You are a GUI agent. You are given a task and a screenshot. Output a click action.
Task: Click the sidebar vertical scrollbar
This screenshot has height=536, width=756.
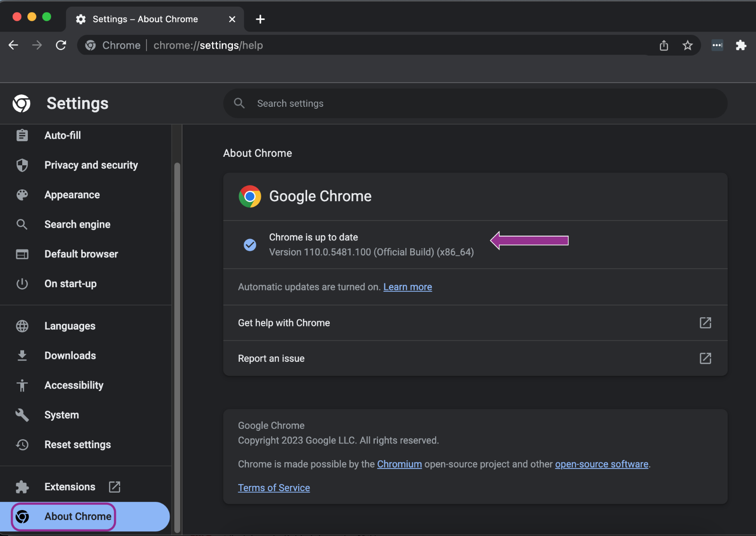coord(177,345)
